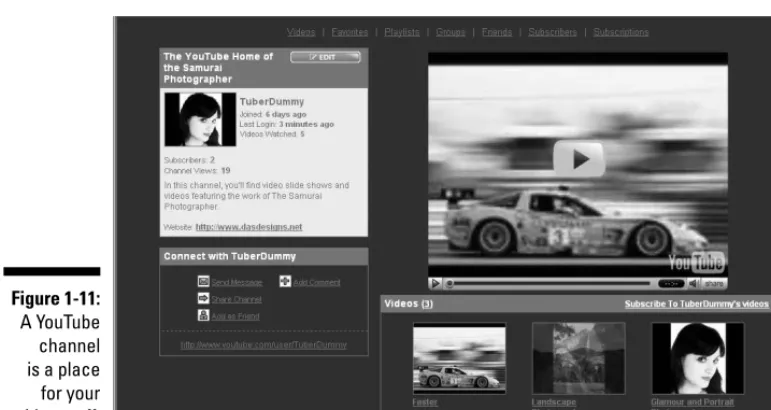Click the Send Message envelope icon
The width and height of the screenshot is (771, 410).
click(x=204, y=281)
